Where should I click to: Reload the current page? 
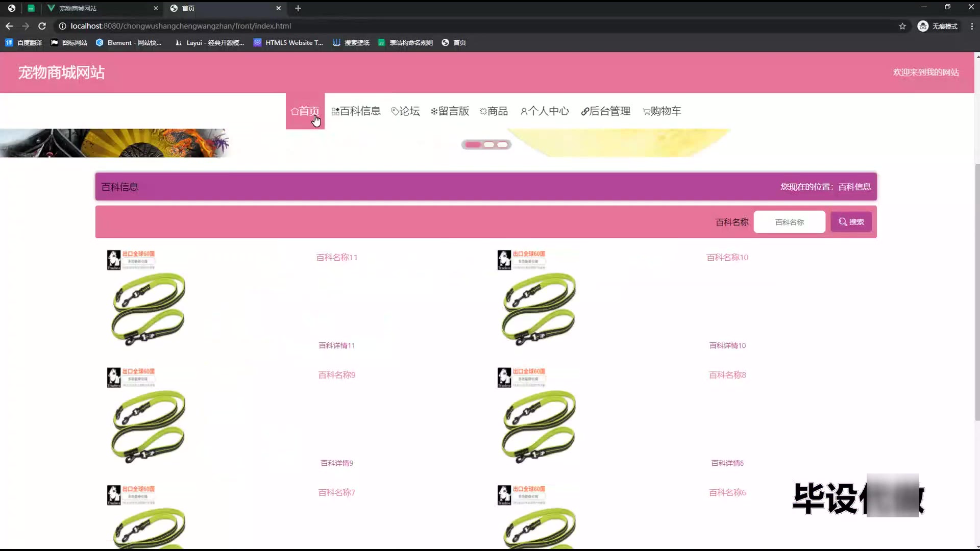(42, 26)
